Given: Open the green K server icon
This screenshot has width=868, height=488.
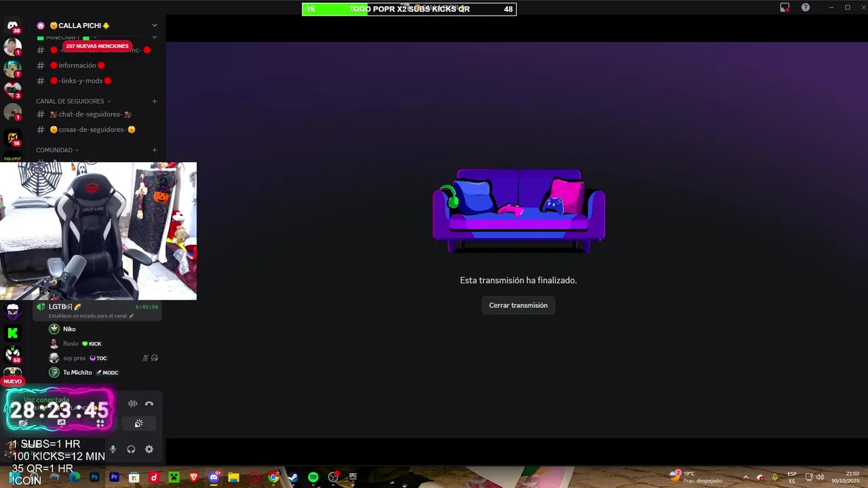Looking at the screenshot, I should click(x=13, y=333).
